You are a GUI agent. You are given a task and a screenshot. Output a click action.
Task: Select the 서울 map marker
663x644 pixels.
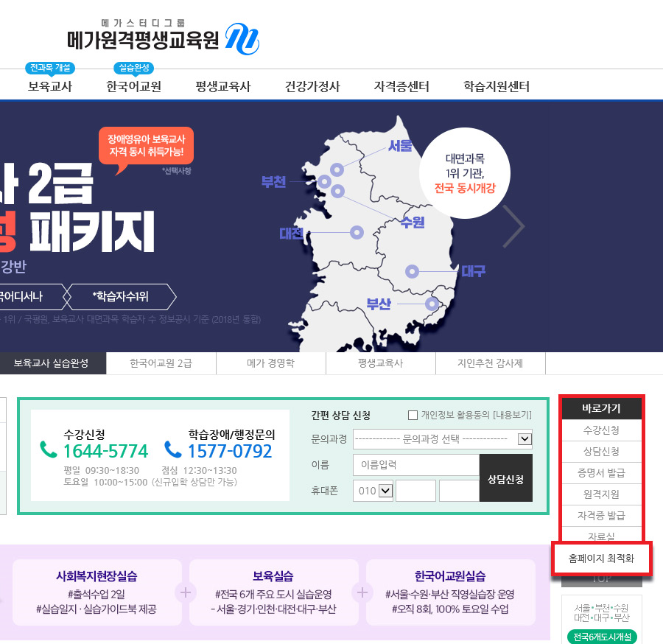click(x=337, y=170)
